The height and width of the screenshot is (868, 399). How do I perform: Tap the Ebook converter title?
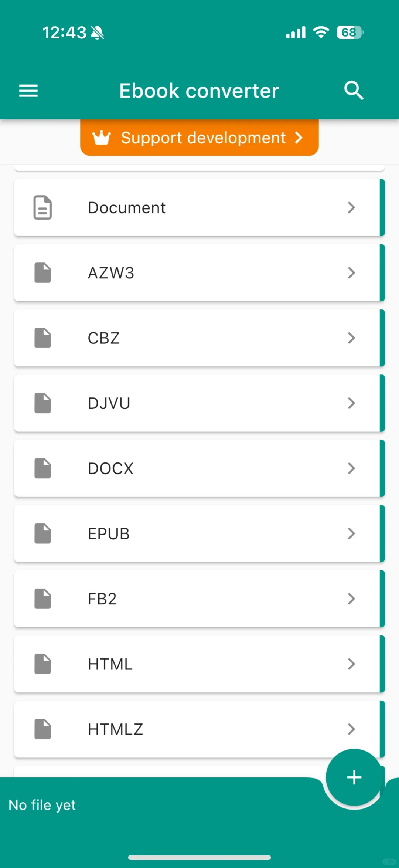click(x=199, y=91)
